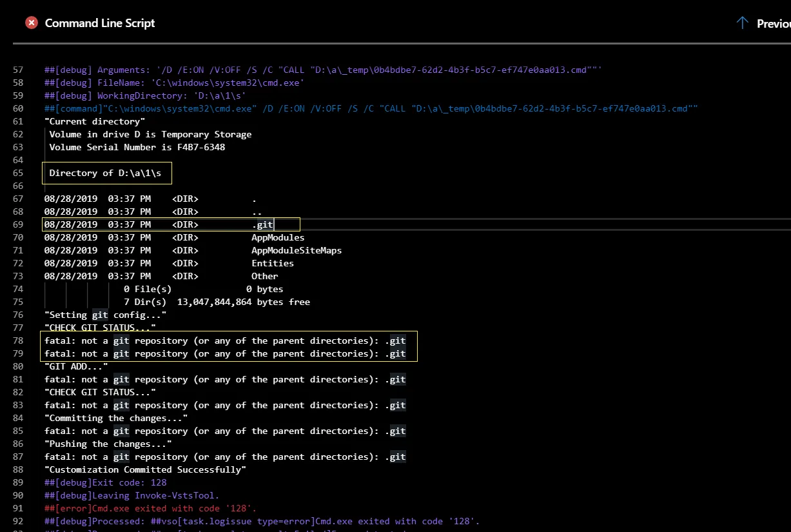Select the fatal git error on line 81

(225, 379)
